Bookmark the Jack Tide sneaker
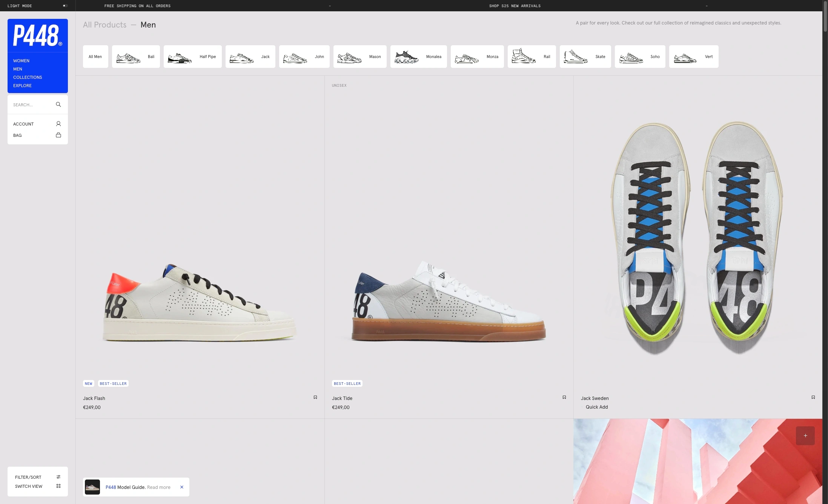Screen dimensions: 828x504 coord(564,397)
